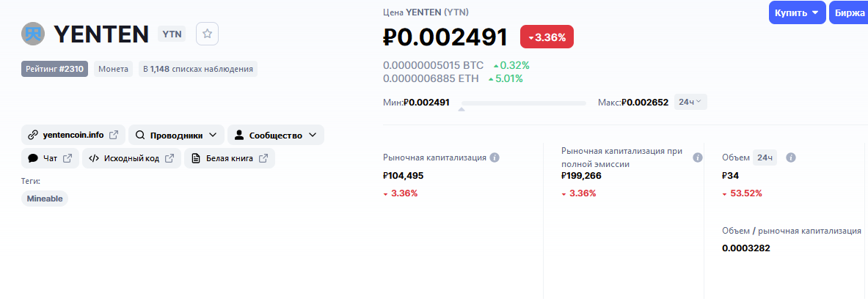Change the 24ч min/max range selector
The height and width of the screenshot is (304, 868).
coord(690,103)
